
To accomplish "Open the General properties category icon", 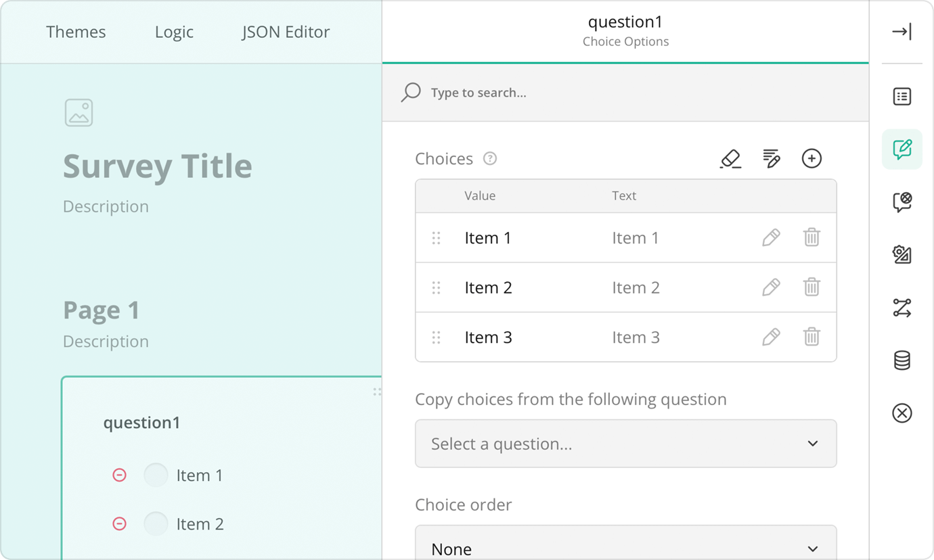I will click(x=902, y=96).
